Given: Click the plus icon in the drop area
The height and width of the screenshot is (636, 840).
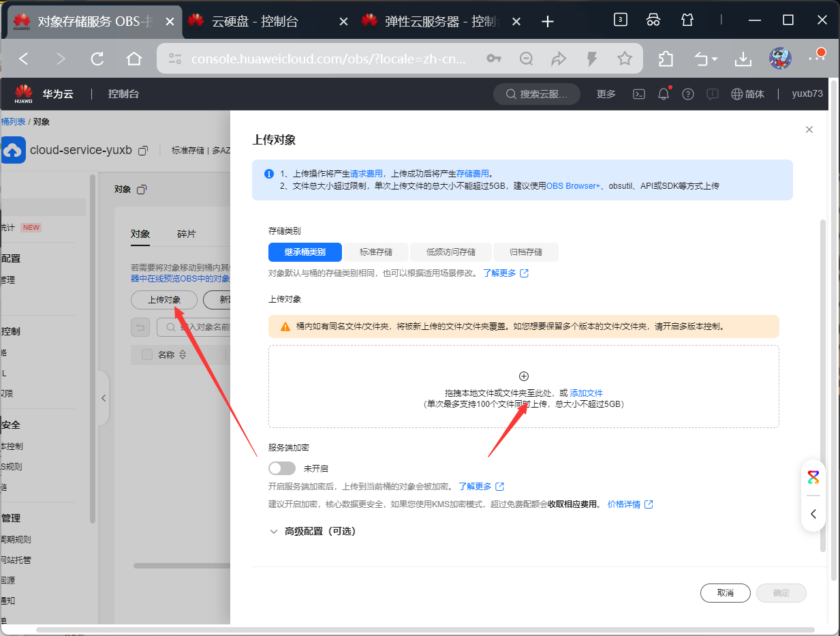Looking at the screenshot, I should (524, 376).
